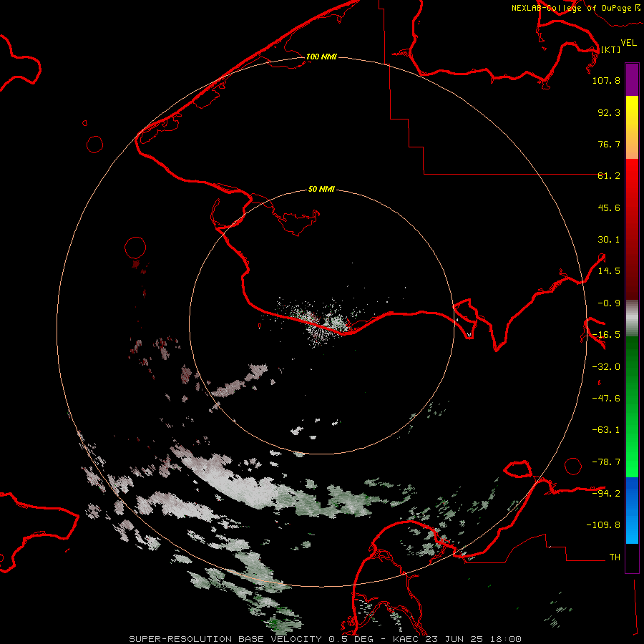Click the 14.5 velocity scale value

609,271
